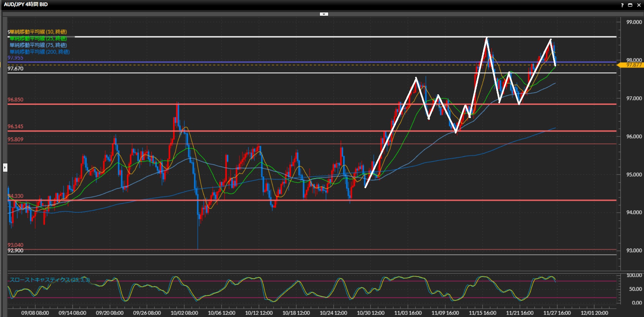Expand the left side panel arrow

[5, 167]
